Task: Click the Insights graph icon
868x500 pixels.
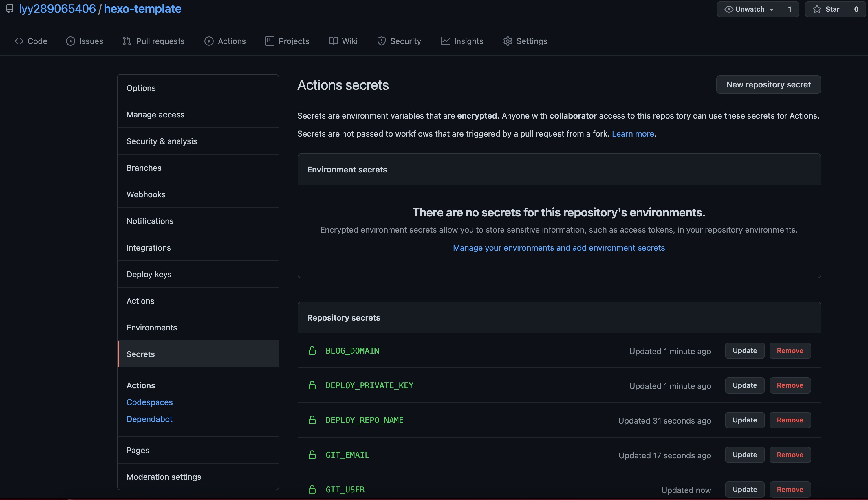Action: [x=445, y=41]
